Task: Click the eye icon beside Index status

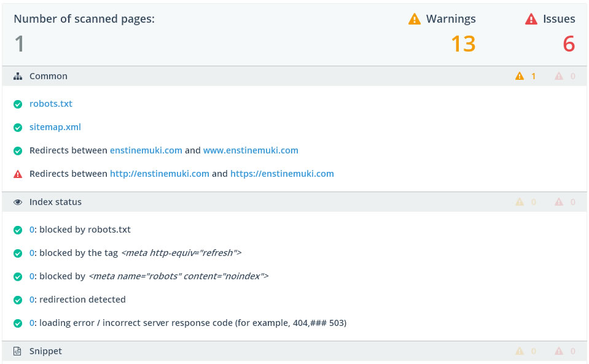Action: 18,202
